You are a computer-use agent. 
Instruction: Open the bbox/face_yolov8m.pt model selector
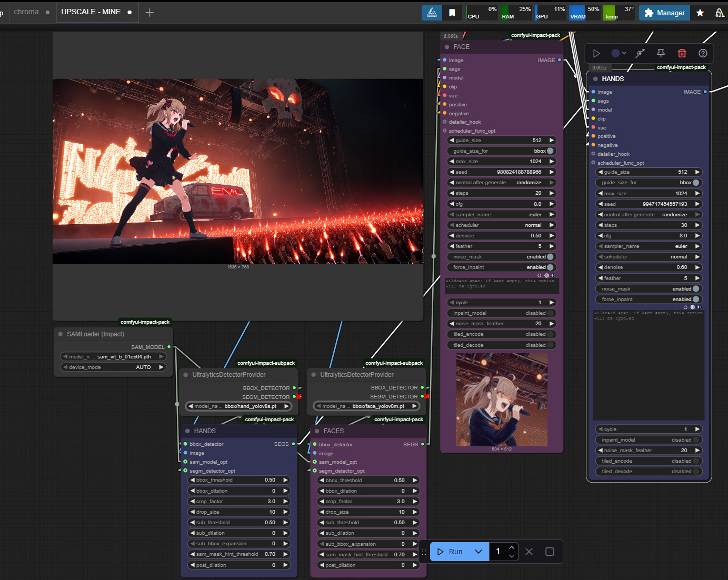pos(367,406)
